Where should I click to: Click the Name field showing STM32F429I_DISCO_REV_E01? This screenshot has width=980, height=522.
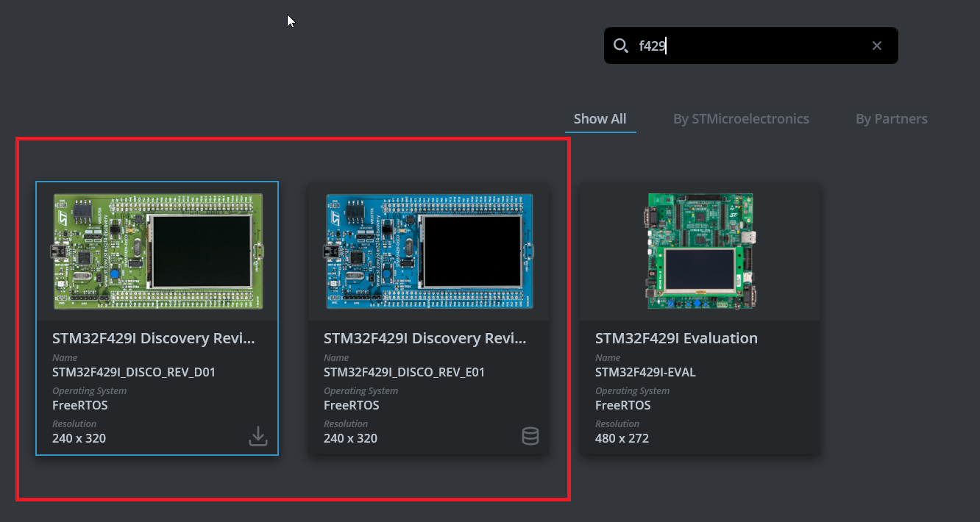405,372
